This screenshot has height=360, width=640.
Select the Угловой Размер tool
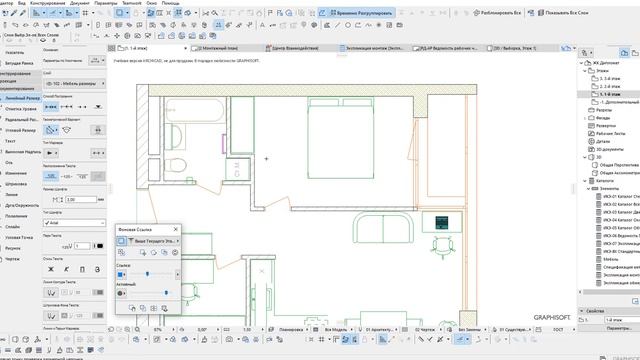[x=20, y=130]
